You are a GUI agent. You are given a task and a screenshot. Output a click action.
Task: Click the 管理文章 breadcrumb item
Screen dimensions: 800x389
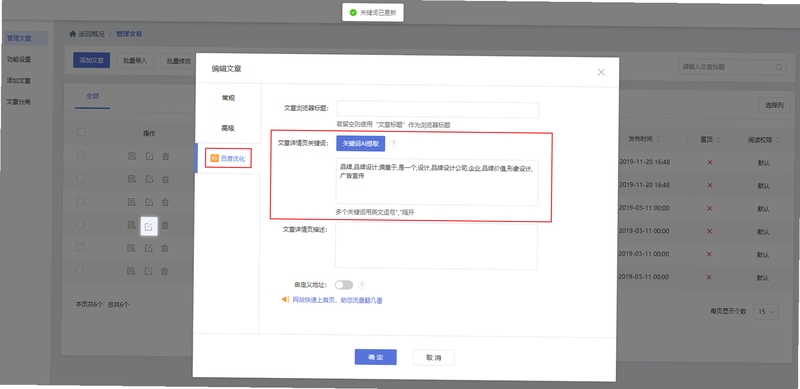[129, 34]
